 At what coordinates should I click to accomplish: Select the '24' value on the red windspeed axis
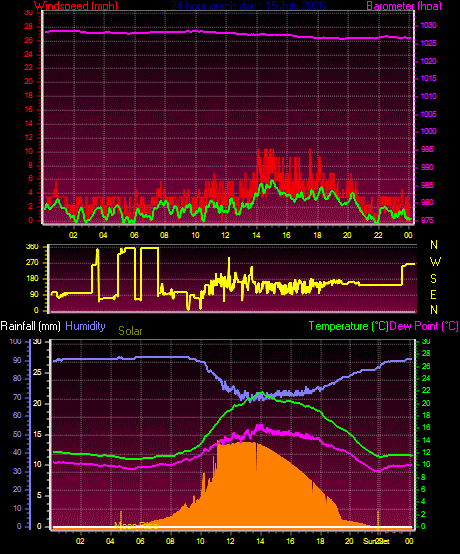[x=29, y=54]
